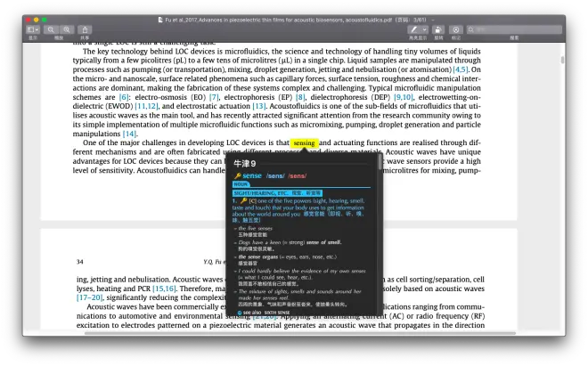This screenshot has width=588, height=366.
Task: Follow citation link [6]
Action: click(x=124, y=97)
